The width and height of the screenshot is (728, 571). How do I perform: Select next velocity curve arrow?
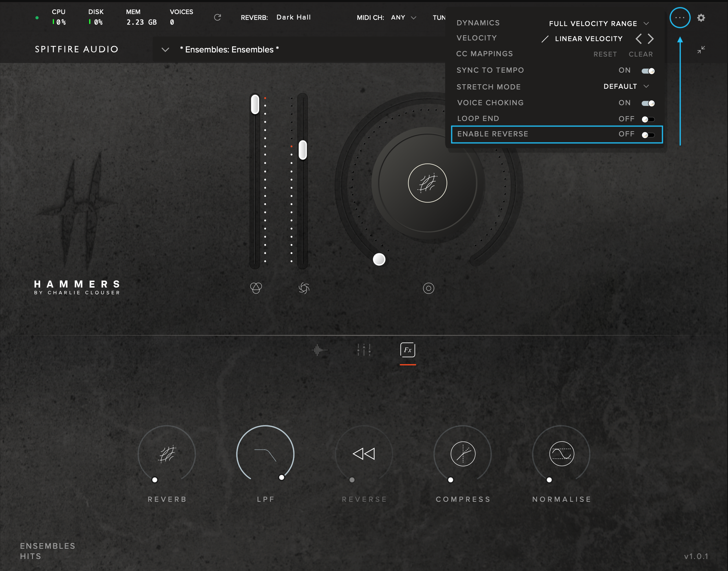pos(651,39)
